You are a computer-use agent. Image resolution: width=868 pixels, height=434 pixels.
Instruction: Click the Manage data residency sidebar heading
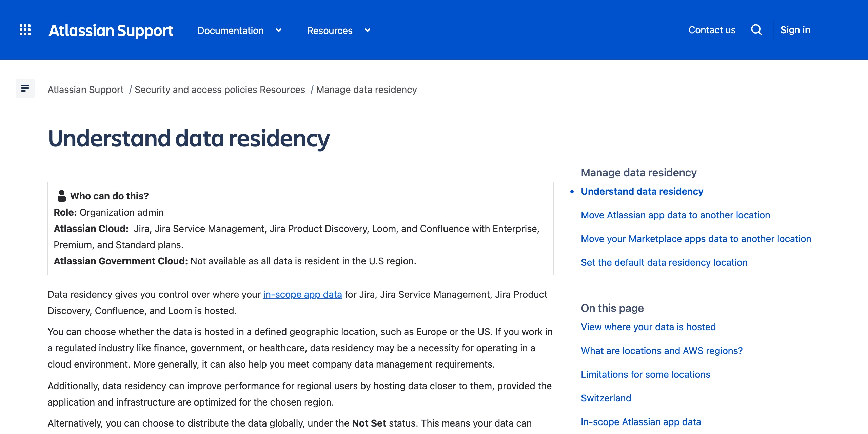click(639, 173)
